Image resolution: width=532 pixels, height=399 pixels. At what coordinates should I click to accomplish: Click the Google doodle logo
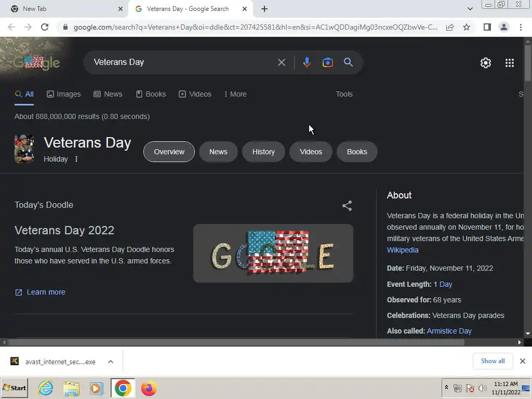pos(37,62)
